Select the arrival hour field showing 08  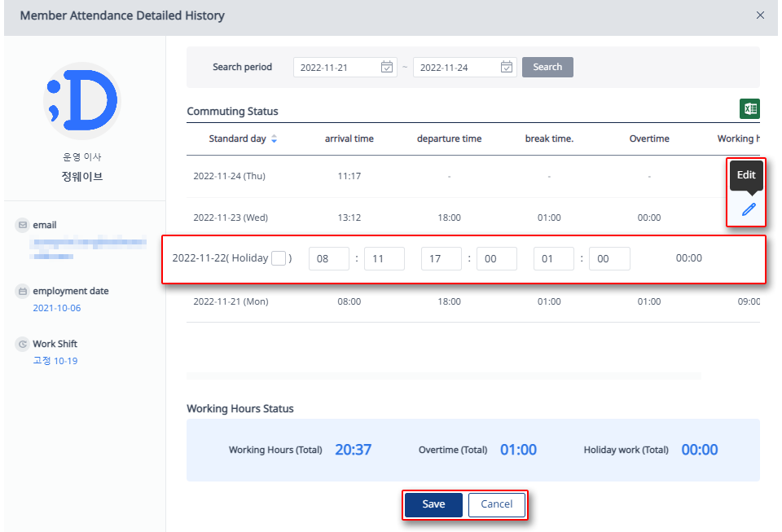(328, 258)
